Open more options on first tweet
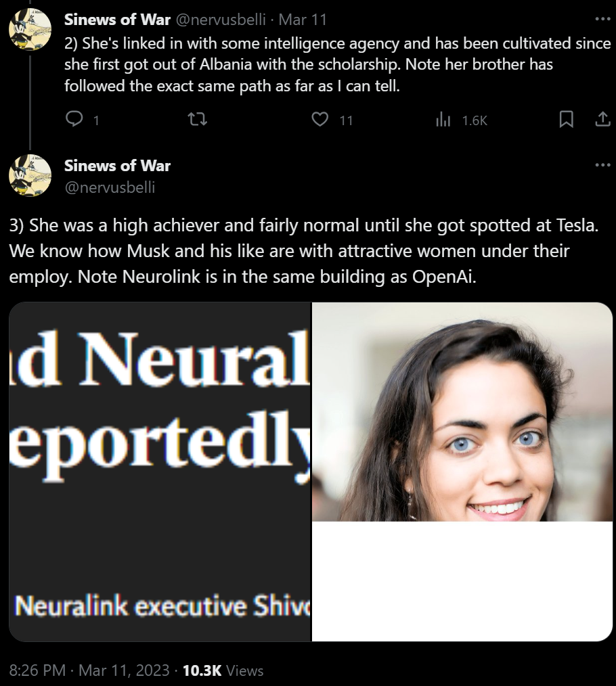 pyautogui.click(x=603, y=19)
